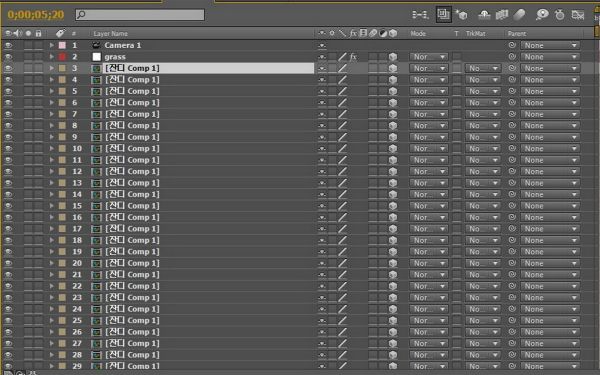600x375 pixels.
Task: Hide layer 3 eye icon
Action: click(x=8, y=68)
